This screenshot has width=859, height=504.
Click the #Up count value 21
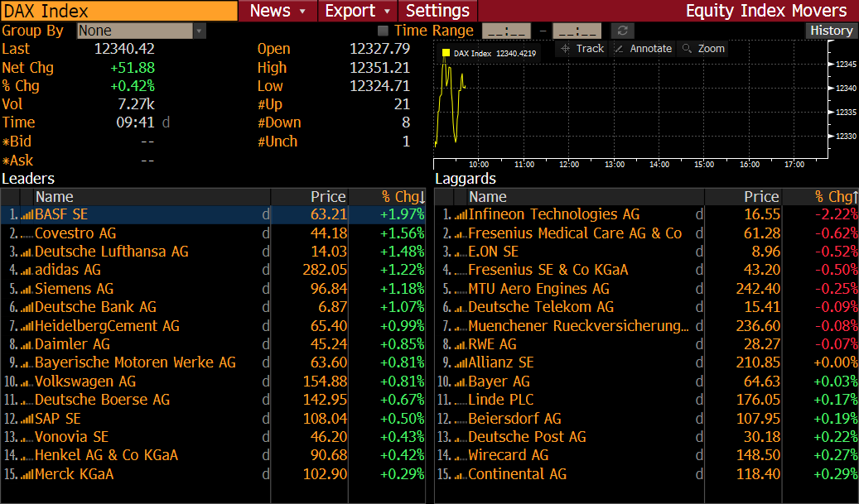pyautogui.click(x=402, y=104)
